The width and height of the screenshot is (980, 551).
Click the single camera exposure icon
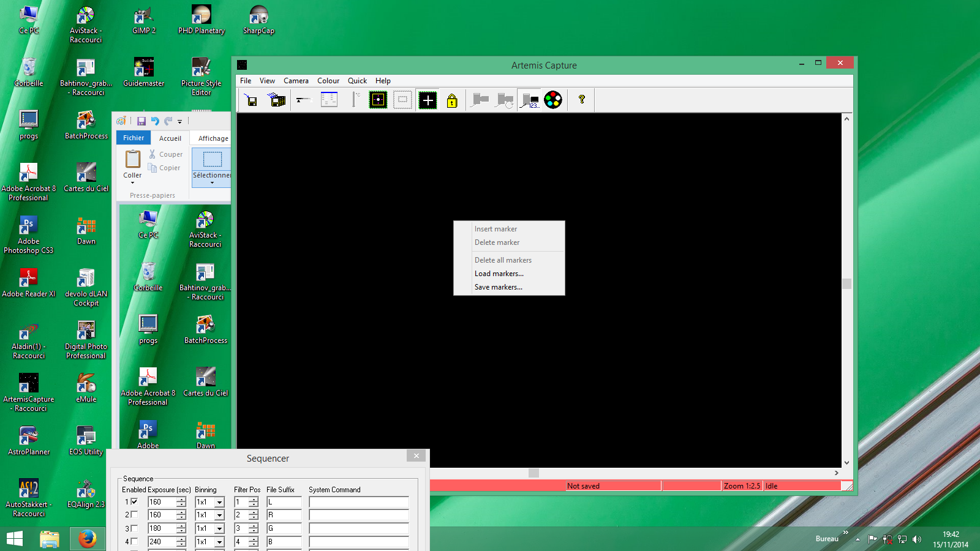pos(480,100)
